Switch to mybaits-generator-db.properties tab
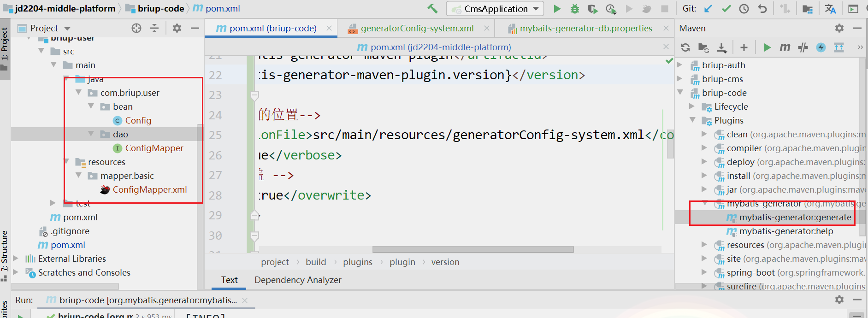This screenshot has height=318, width=868. point(586,28)
